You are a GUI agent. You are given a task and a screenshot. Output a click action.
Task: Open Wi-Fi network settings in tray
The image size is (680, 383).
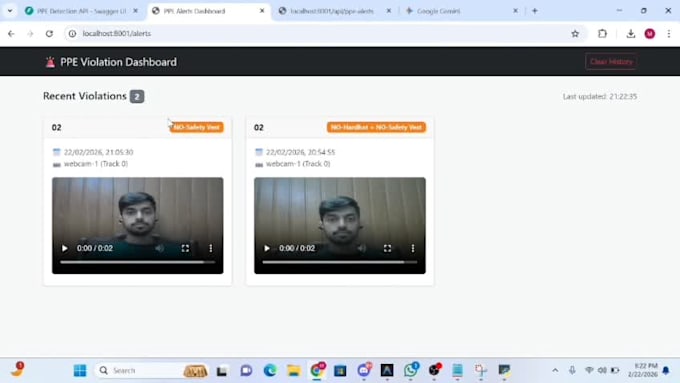tap(589, 370)
